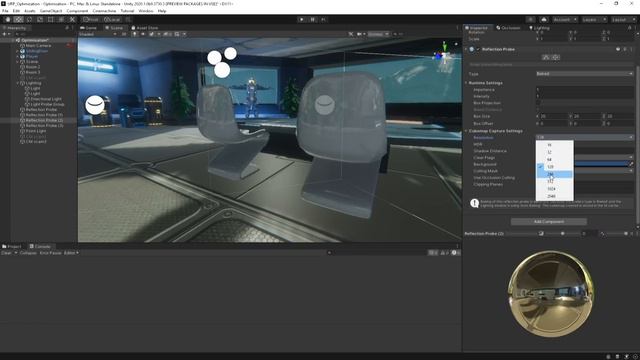Select Light Probe Group in Hierarchy
Viewport: 640px width, 360px height.
47,104
